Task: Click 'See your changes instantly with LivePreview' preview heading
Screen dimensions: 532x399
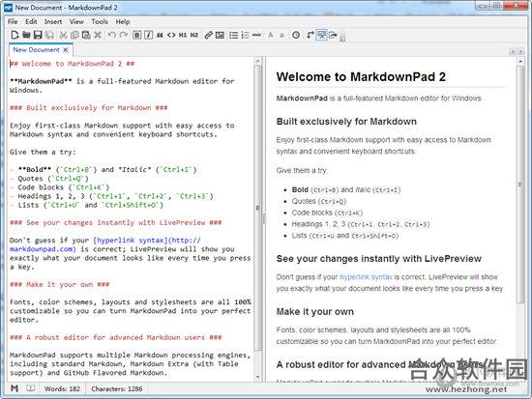Action: click(378, 259)
